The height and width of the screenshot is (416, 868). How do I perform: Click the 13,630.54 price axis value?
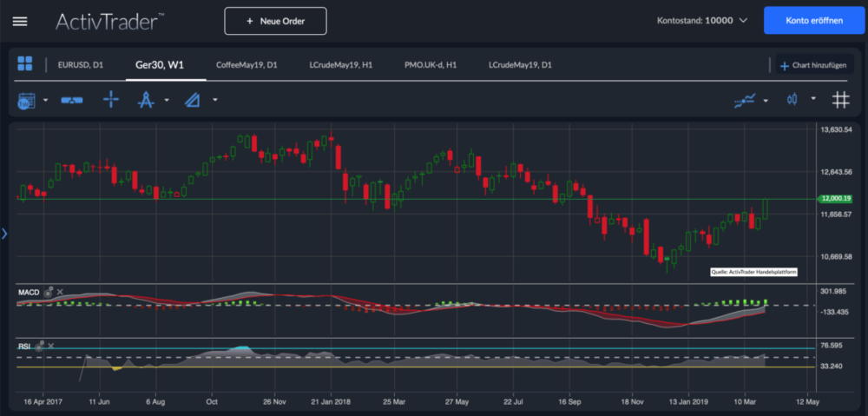coord(836,129)
